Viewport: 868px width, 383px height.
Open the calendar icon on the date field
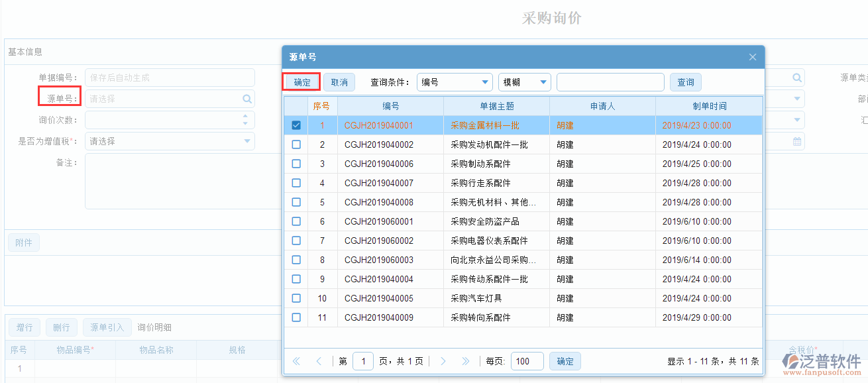point(797,141)
